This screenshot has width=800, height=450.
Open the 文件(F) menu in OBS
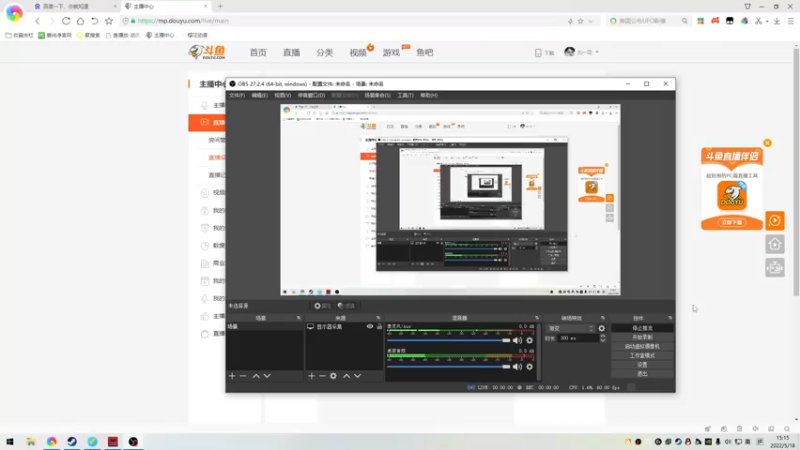(237, 95)
